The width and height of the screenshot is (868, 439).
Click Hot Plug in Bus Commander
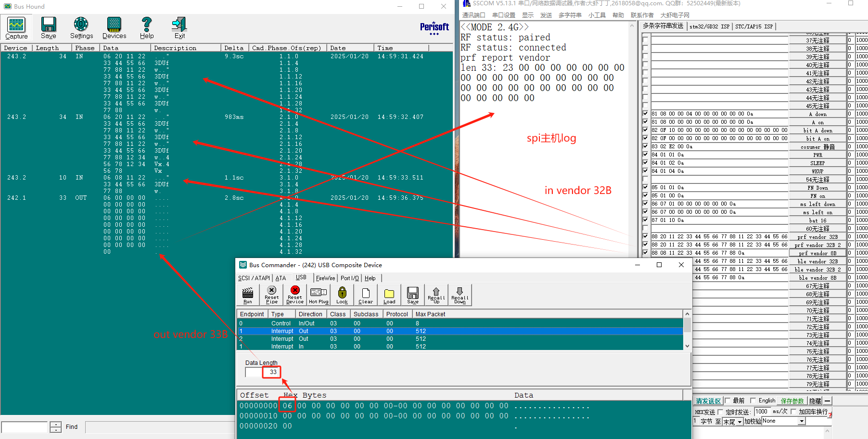(319, 295)
